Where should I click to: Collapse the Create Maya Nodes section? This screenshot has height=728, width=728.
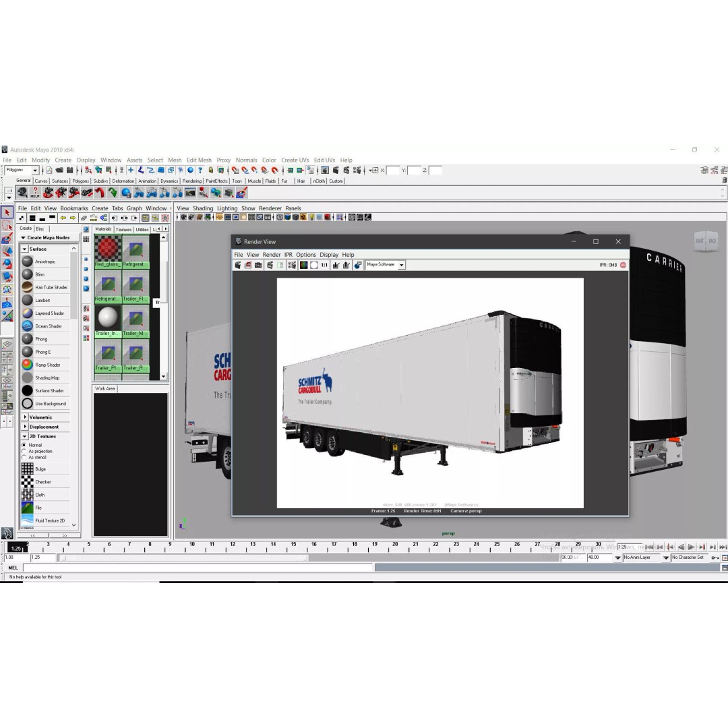pyautogui.click(x=23, y=237)
